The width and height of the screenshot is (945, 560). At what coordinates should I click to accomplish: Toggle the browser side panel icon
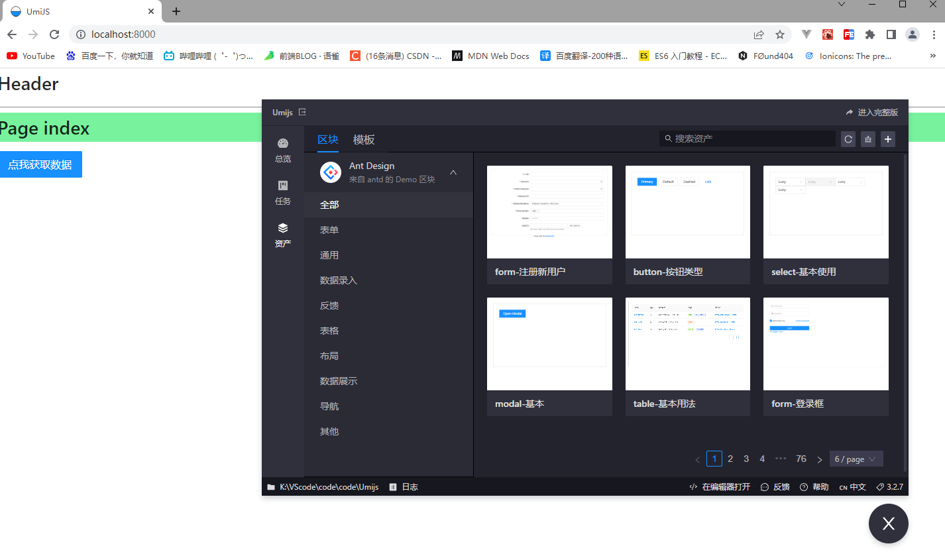891,34
